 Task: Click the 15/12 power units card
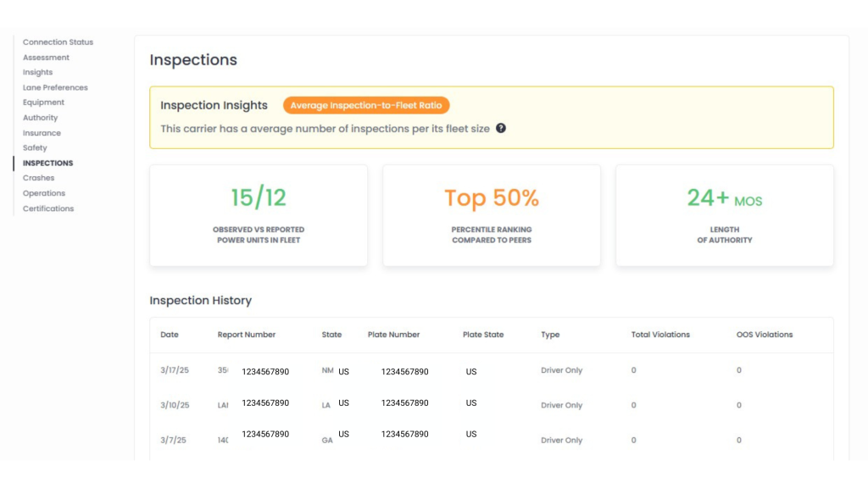tap(259, 215)
